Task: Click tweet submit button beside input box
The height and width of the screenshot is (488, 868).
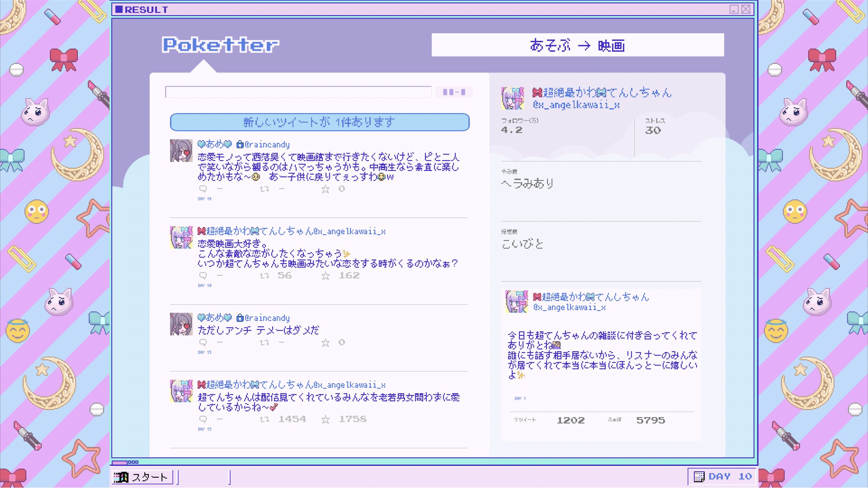Action: tap(453, 92)
